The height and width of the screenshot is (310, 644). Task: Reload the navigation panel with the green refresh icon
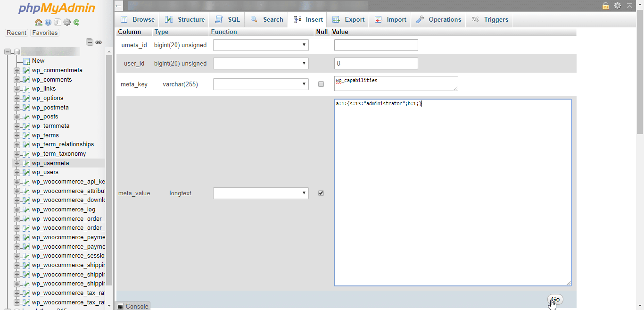(76, 22)
